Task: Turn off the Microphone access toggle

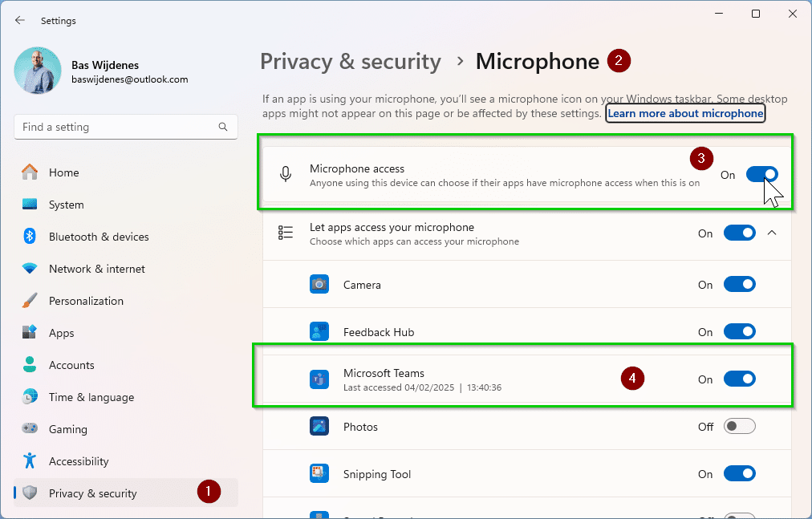Action: point(761,175)
